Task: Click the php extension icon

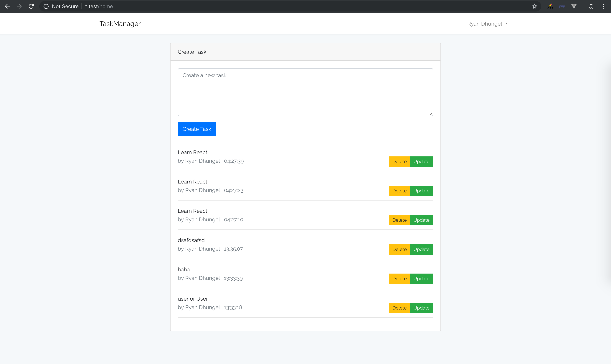Action: point(562,6)
